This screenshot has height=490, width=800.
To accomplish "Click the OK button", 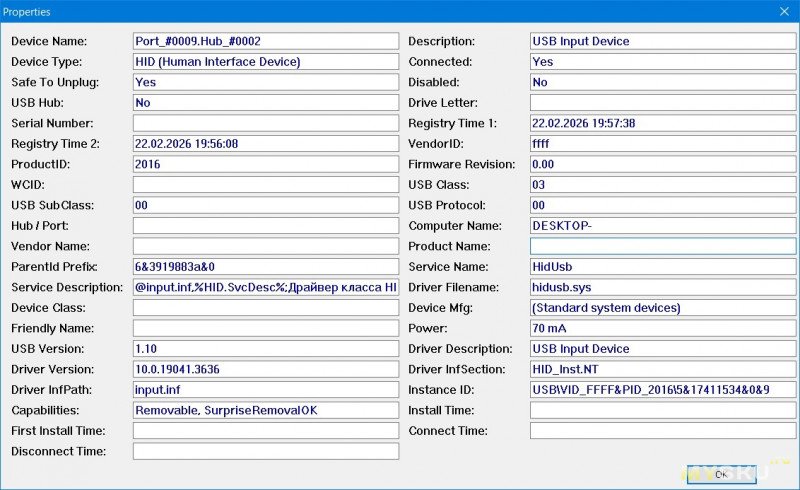I will [721, 474].
